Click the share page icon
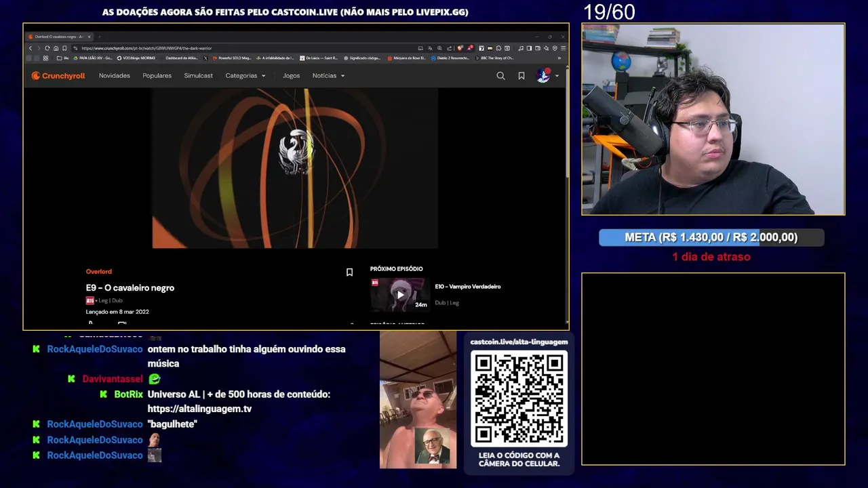The width and height of the screenshot is (868, 488). [x=450, y=48]
